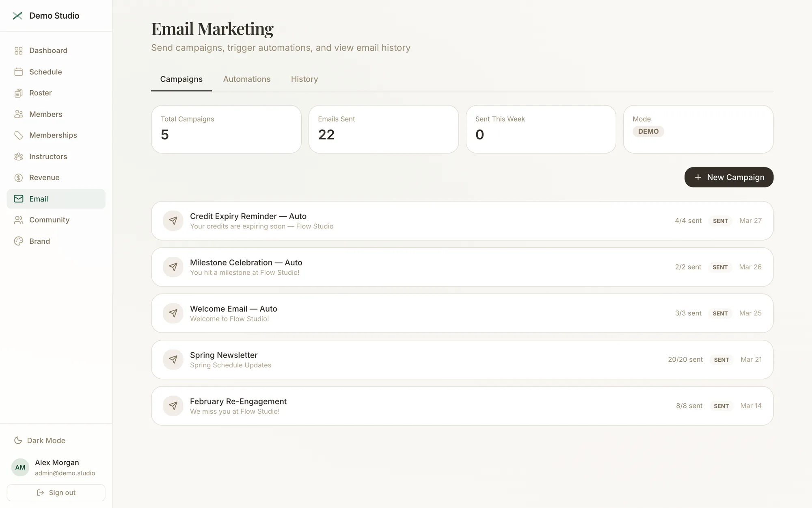Switch to the Campaigns tab
Viewport: 812px width, 508px height.
point(181,79)
